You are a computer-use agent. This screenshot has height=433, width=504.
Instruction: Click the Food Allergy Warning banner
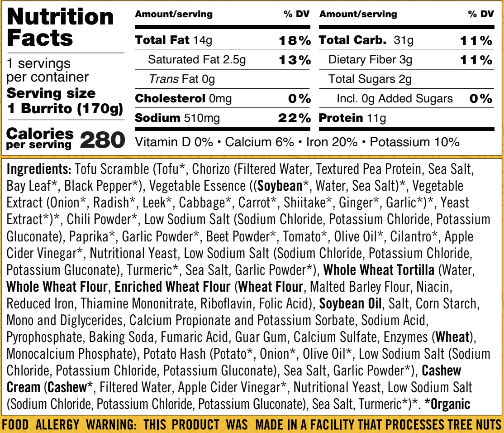(252, 425)
